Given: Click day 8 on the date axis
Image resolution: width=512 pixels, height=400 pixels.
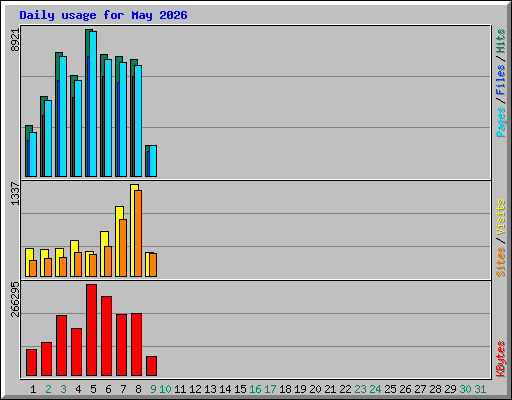Looking at the screenshot, I should [x=138, y=389].
